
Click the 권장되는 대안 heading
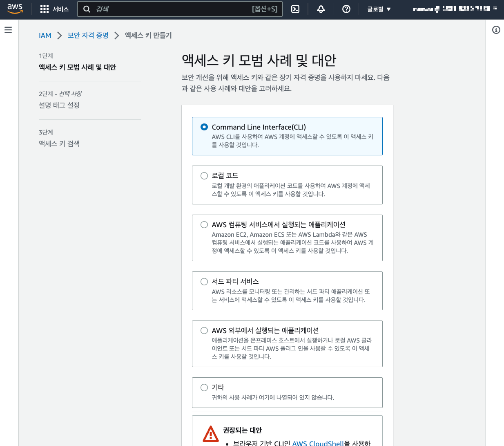242,430
